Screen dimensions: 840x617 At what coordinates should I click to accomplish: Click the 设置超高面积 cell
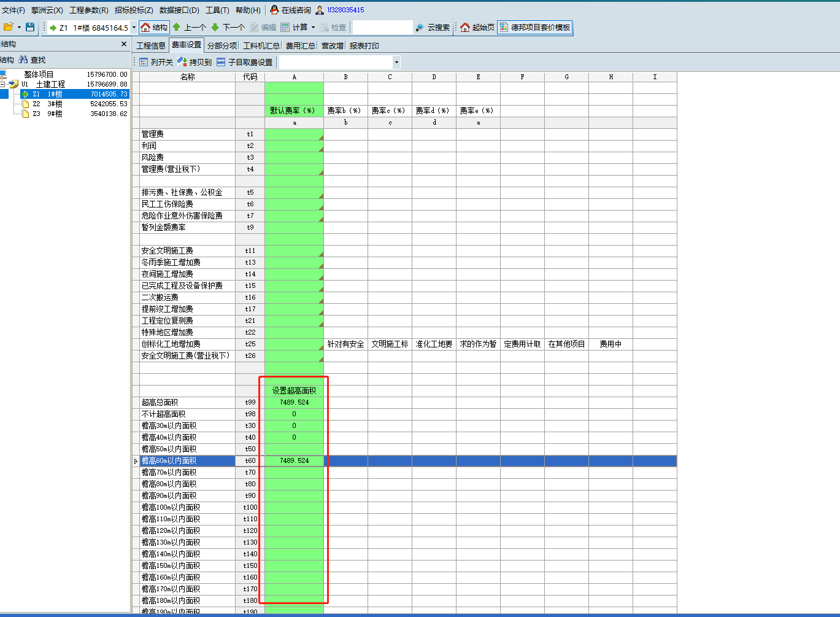point(294,390)
